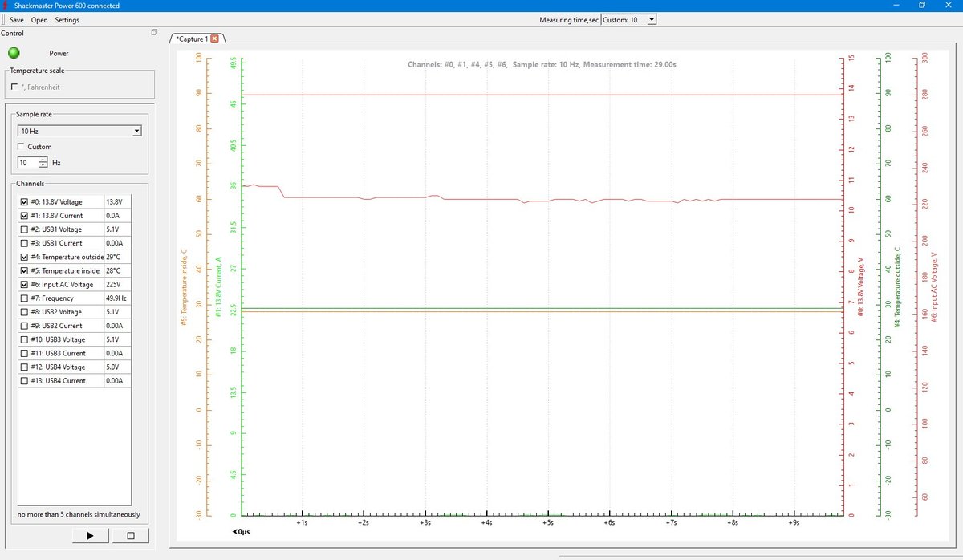This screenshot has height=560, width=963.
Task: Check channel #2: USB1 Voltage
Action: pyautogui.click(x=23, y=229)
